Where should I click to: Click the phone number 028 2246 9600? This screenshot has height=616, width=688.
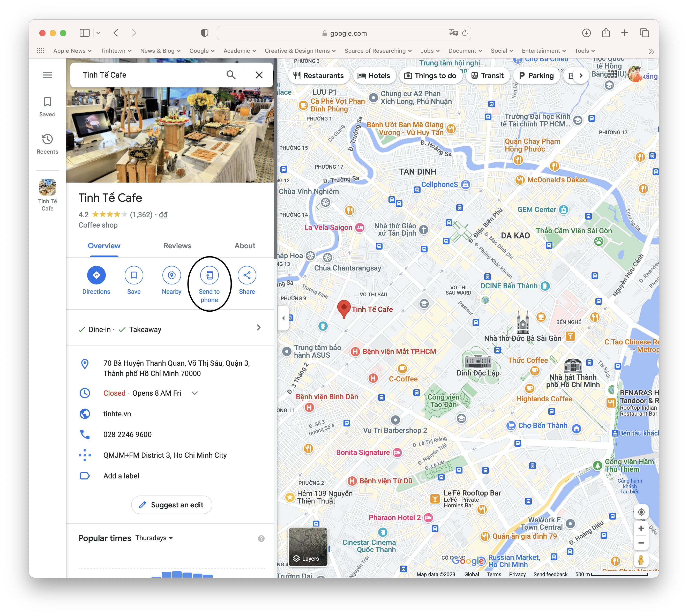point(127,434)
